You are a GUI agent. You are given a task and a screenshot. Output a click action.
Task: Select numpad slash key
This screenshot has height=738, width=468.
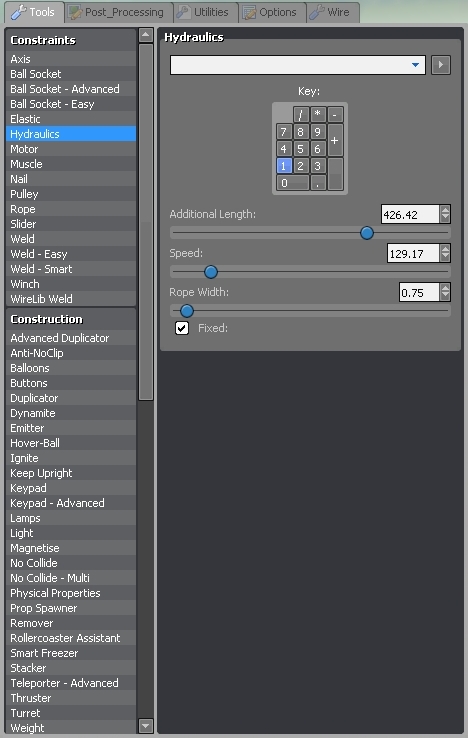(301, 114)
